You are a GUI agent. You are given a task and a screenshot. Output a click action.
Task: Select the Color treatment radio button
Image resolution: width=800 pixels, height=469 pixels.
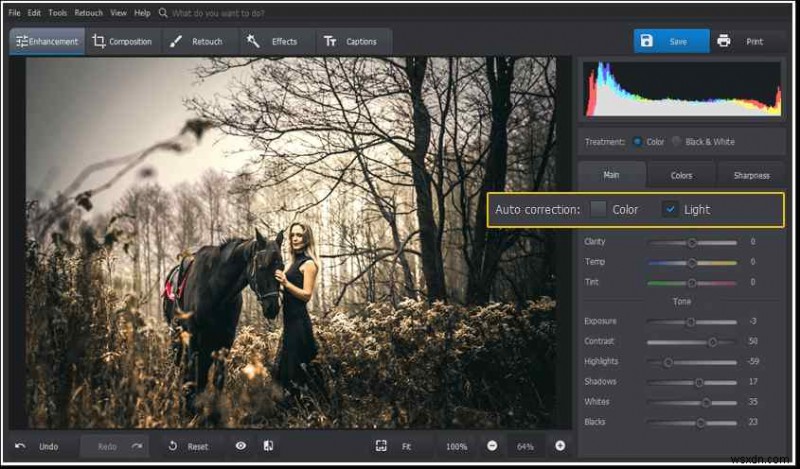point(637,141)
